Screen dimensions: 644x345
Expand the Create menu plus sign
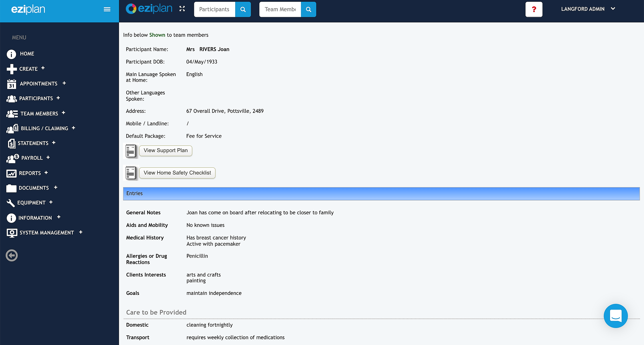coord(43,68)
